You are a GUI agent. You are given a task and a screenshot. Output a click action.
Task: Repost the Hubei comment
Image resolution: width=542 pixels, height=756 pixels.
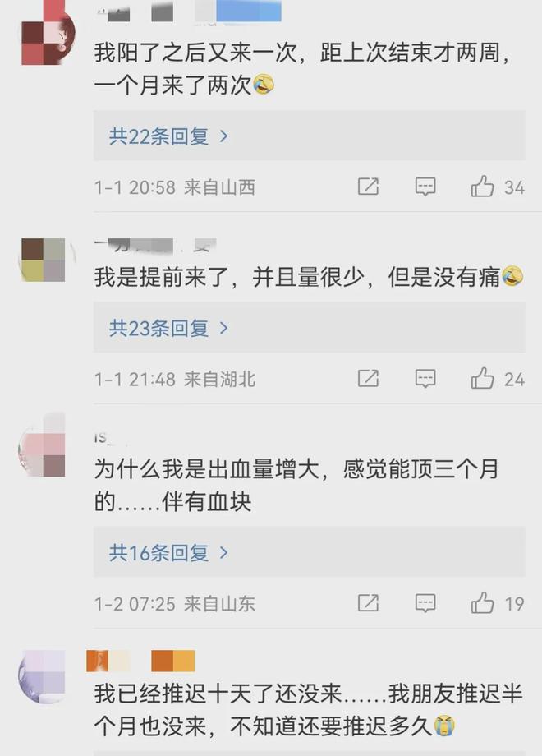(368, 379)
